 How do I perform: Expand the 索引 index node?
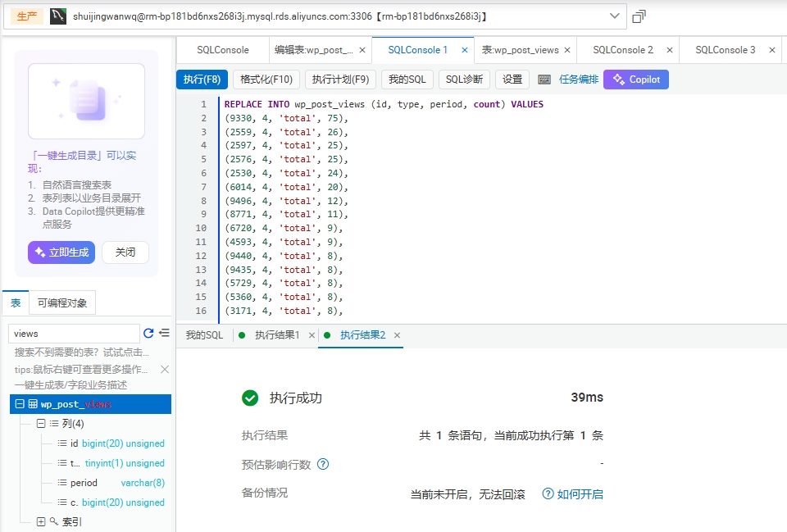41,522
